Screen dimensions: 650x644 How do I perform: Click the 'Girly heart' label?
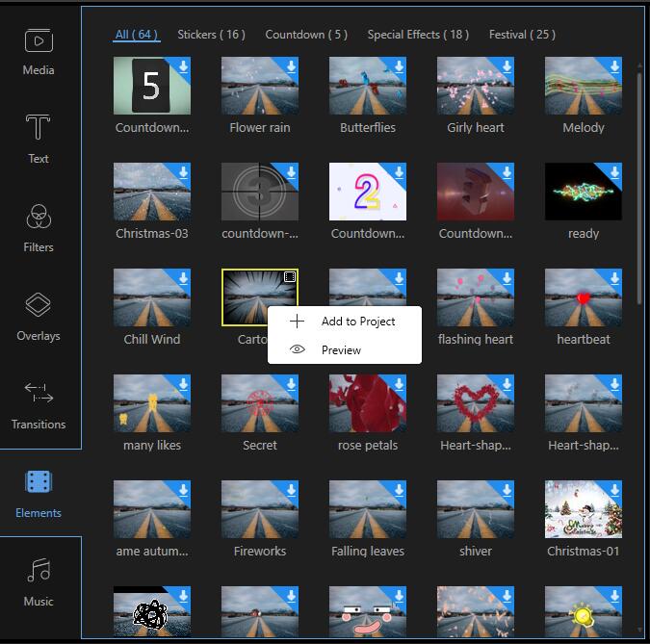click(x=476, y=127)
